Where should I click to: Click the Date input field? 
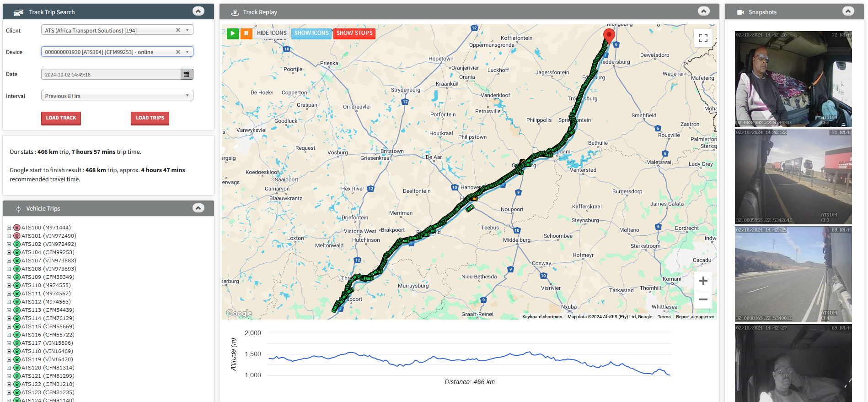tap(111, 74)
